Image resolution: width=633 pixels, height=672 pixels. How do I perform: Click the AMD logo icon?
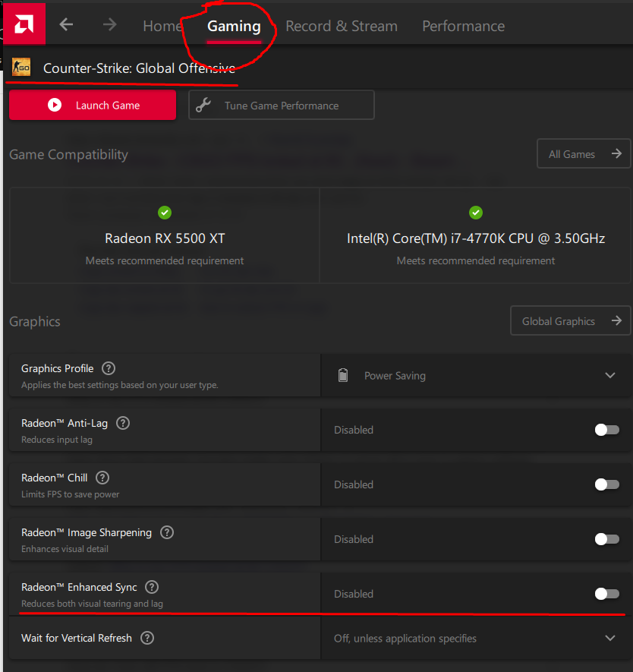click(x=24, y=24)
